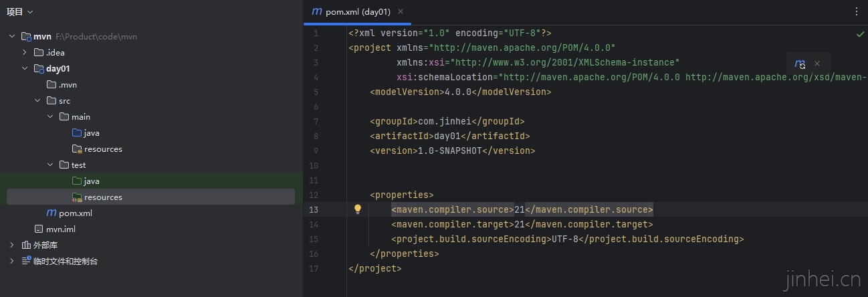Collapse the day01 module node
Screen dimensions: 868x297
pos(24,68)
